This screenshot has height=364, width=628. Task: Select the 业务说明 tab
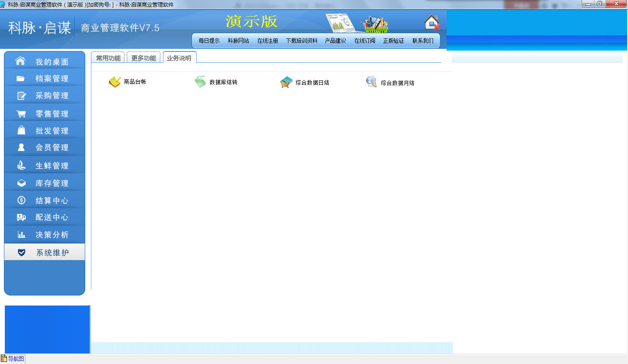click(179, 58)
